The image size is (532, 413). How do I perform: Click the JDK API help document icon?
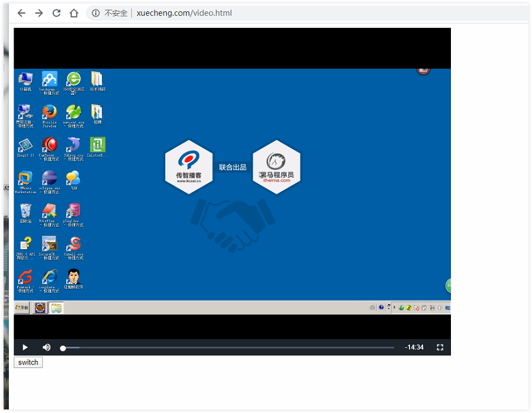tap(25, 248)
